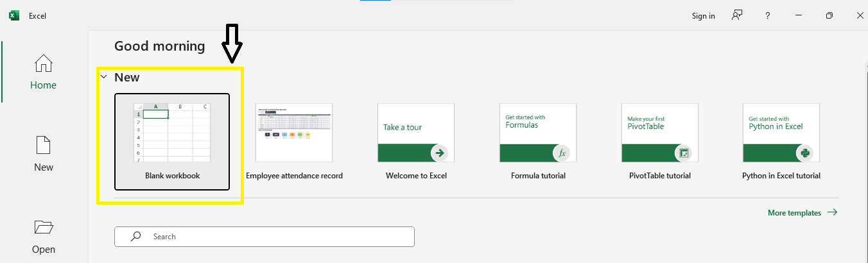This screenshot has height=263, width=868.
Task: Open the feedback person icon in the title bar
Action: pos(738,15)
